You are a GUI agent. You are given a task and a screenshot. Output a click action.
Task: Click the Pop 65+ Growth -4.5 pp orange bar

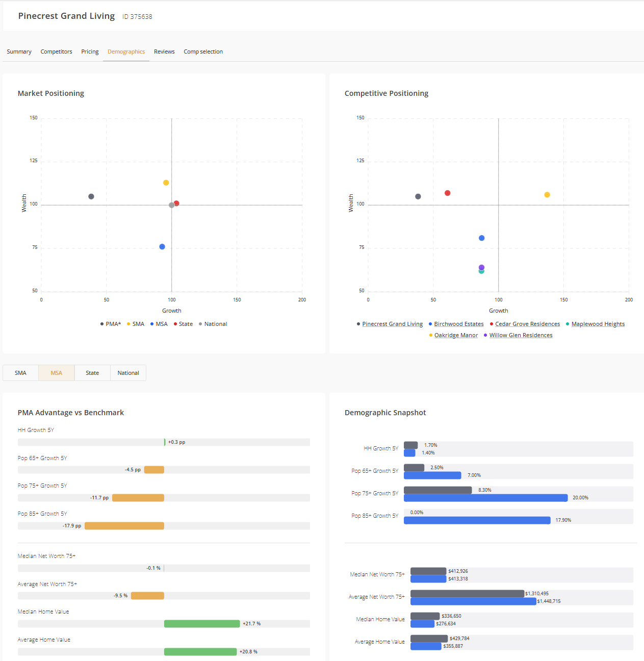[154, 470]
